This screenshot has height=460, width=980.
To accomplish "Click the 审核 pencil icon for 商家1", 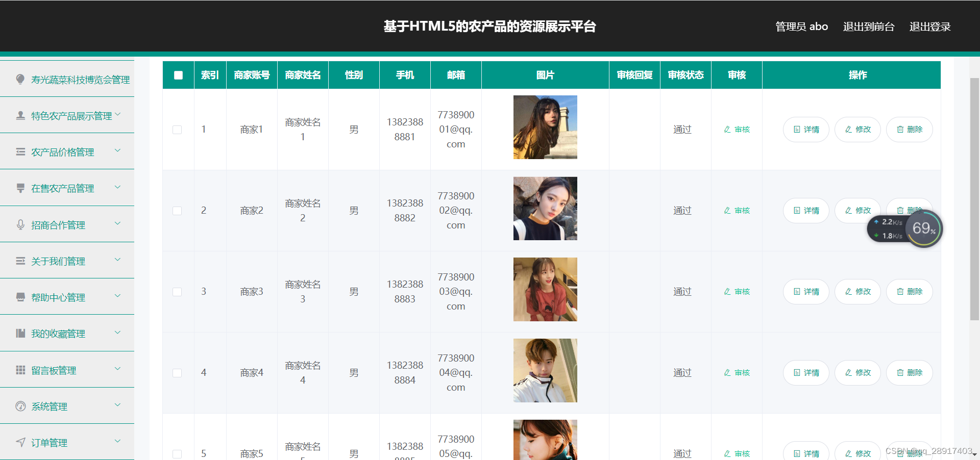I will 727,130.
